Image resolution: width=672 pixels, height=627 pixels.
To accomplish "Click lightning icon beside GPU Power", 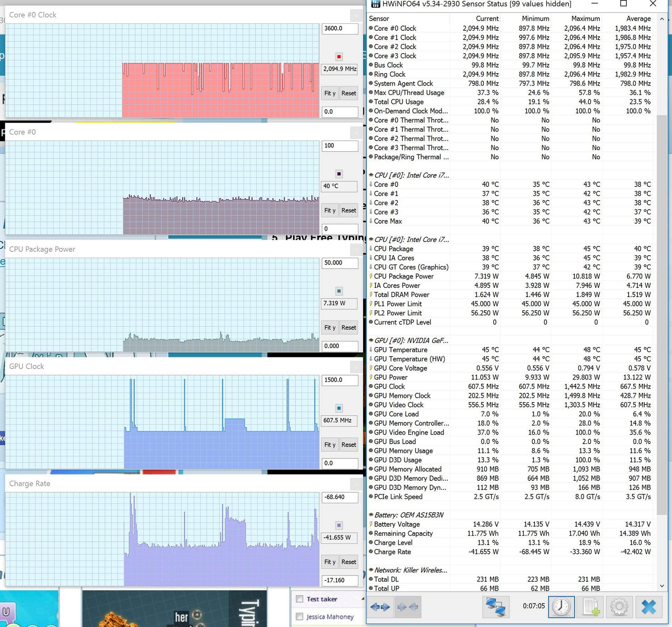I will pyautogui.click(x=371, y=377).
